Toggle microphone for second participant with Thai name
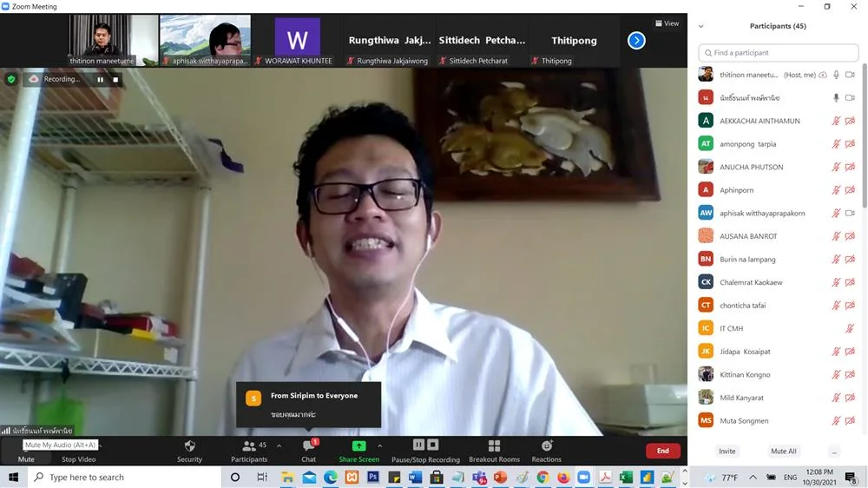Image resolution: width=868 pixels, height=488 pixels. tap(836, 98)
